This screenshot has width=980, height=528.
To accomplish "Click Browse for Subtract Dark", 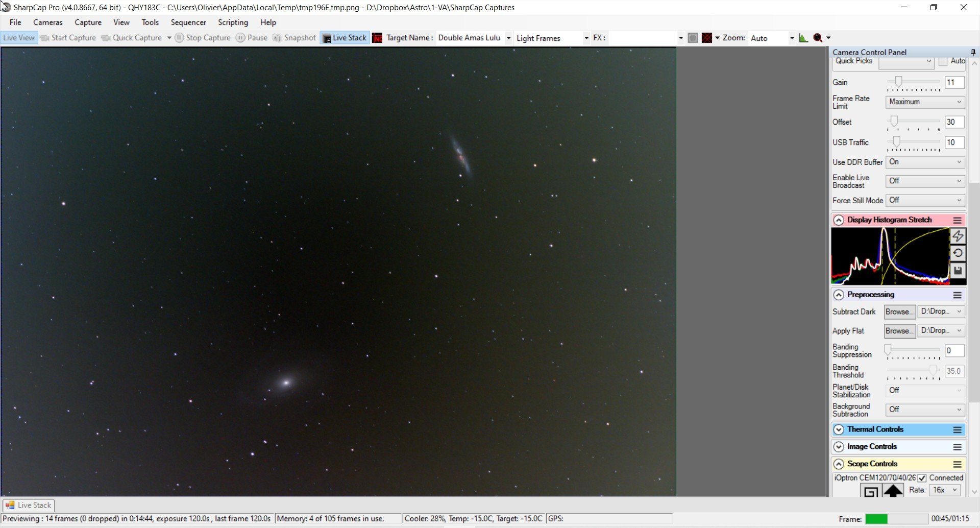I will [900, 311].
